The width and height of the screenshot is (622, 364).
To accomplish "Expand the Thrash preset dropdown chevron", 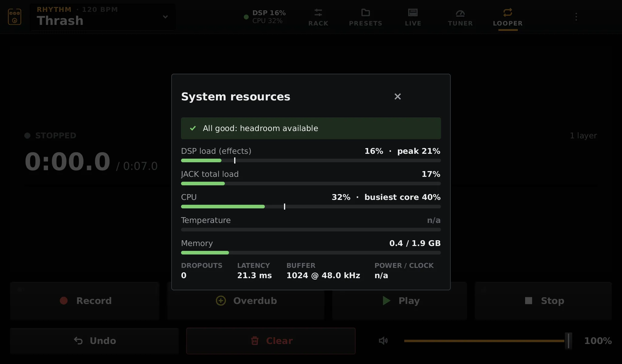I will click(165, 17).
